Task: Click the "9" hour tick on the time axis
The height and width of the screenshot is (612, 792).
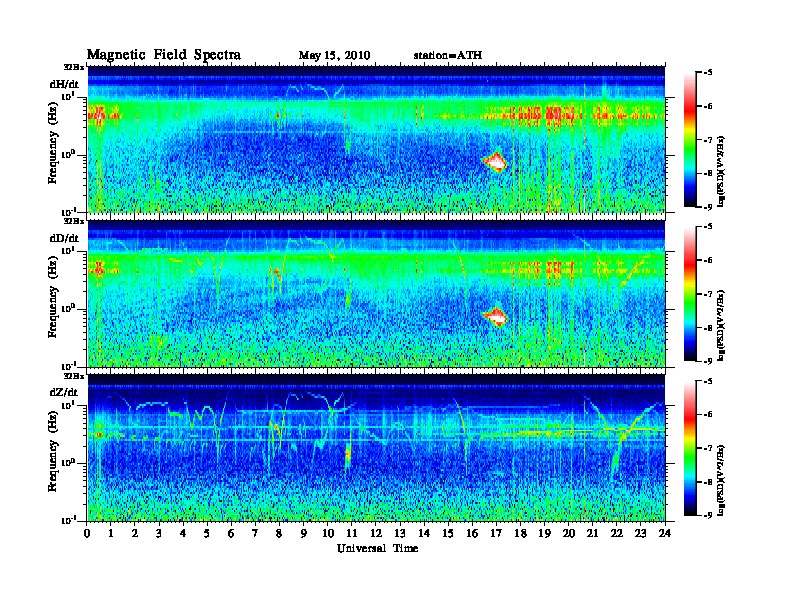Action: pos(304,533)
